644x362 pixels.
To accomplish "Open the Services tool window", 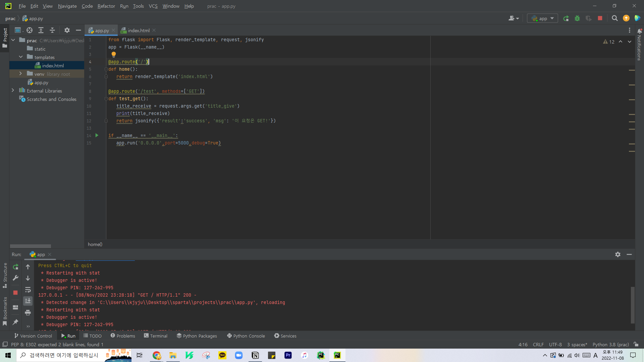I will click(x=285, y=336).
